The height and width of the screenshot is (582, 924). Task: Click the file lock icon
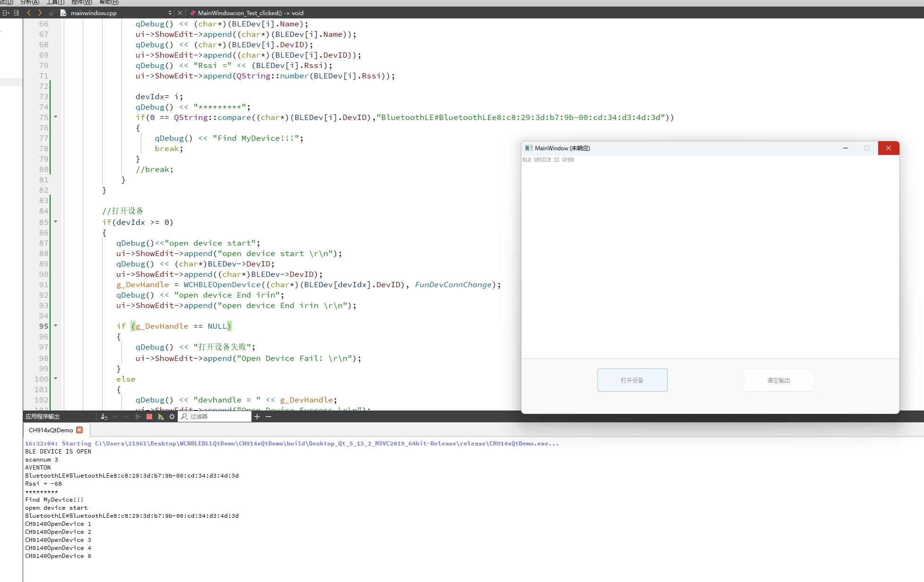pos(52,13)
